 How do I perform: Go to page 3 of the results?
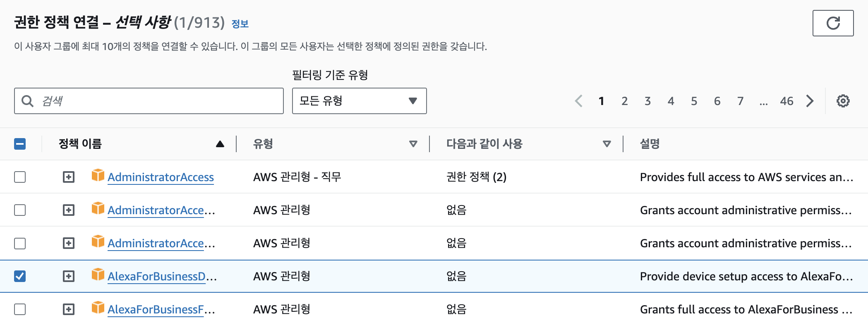point(647,101)
